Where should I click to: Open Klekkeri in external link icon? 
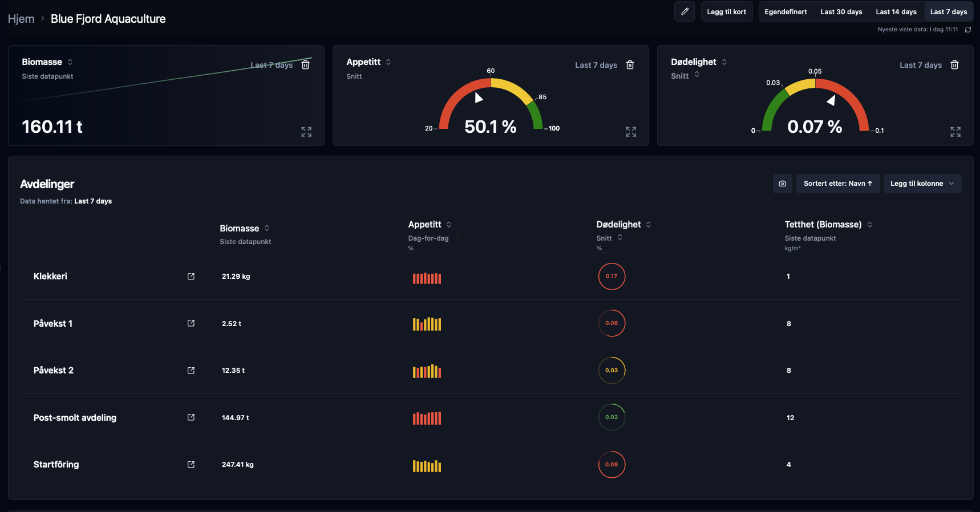click(x=191, y=277)
